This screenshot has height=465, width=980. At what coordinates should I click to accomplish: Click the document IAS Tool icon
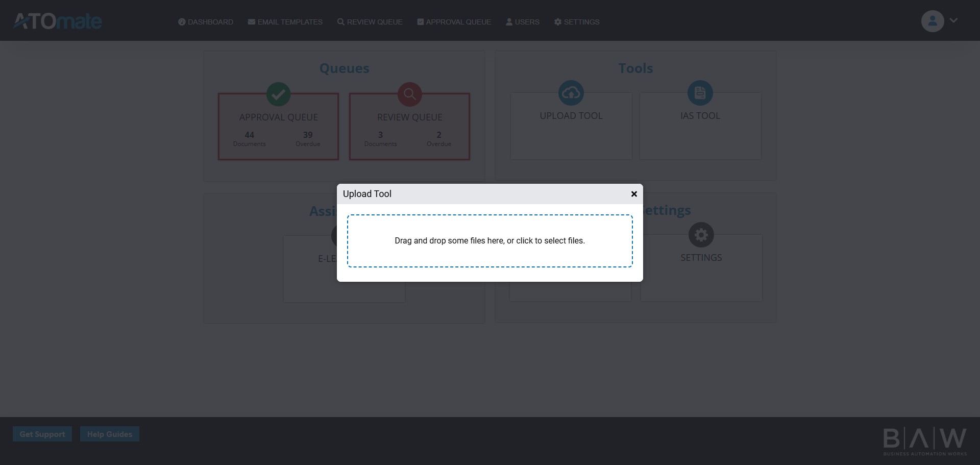(700, 93)
